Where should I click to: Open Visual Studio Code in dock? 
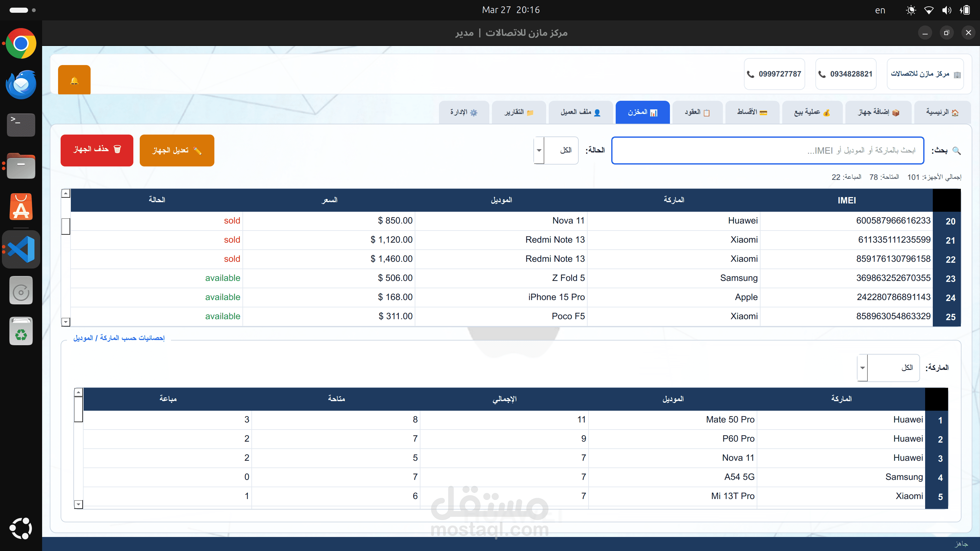coord(21,249)
